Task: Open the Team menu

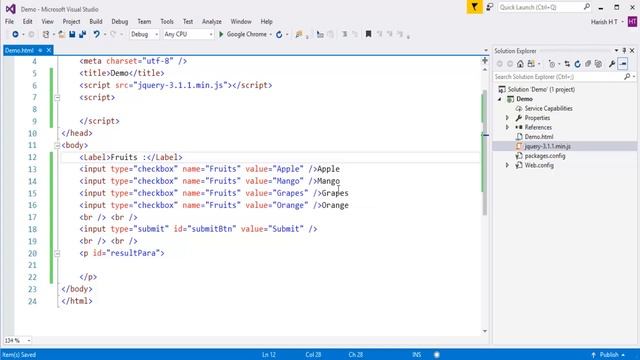Action: point(144,22)
